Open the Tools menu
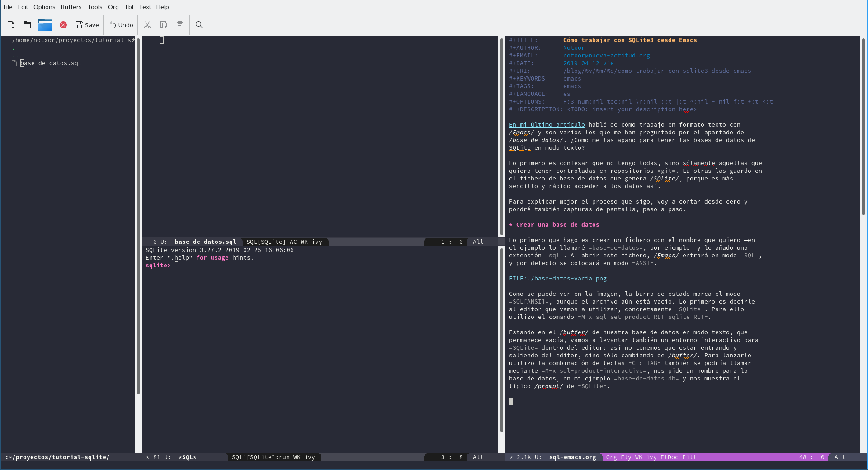The width and height of the screenshot is (868, 470). 95,7
